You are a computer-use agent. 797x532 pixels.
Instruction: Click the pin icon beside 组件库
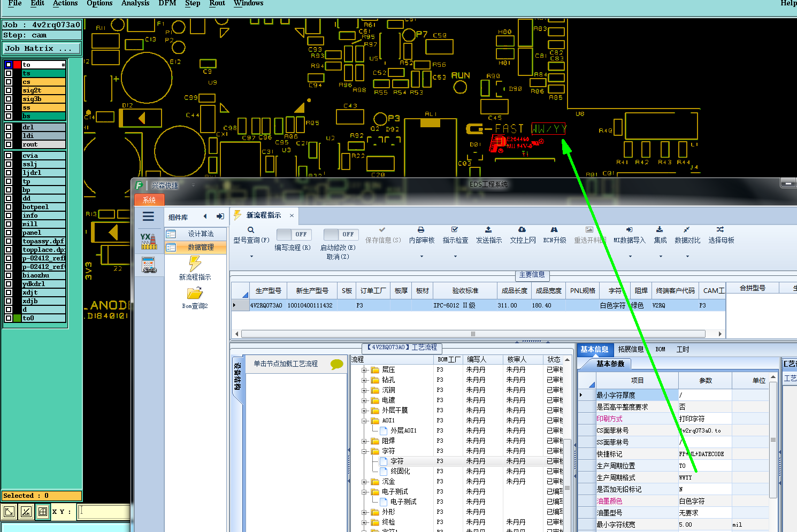coord(220,217)
